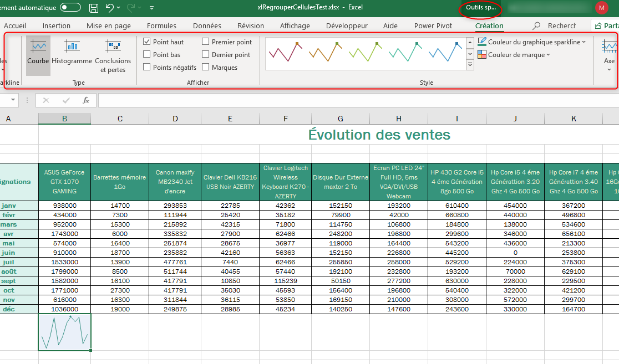Open the Données tab

tap(207, 25)
